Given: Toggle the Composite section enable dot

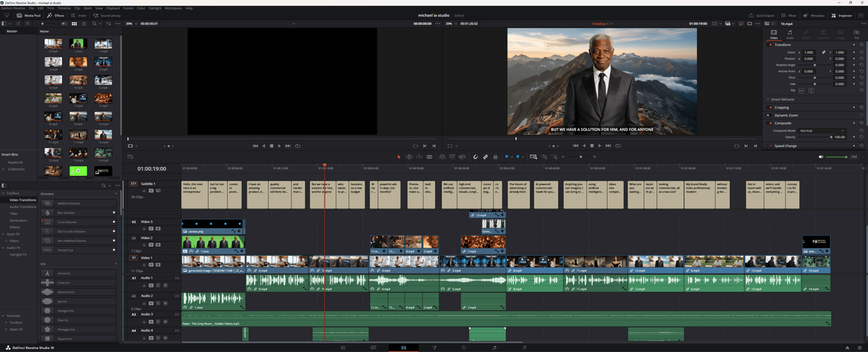Looking at the screenshot, I should pyautogui.click(x=770, y=123).
